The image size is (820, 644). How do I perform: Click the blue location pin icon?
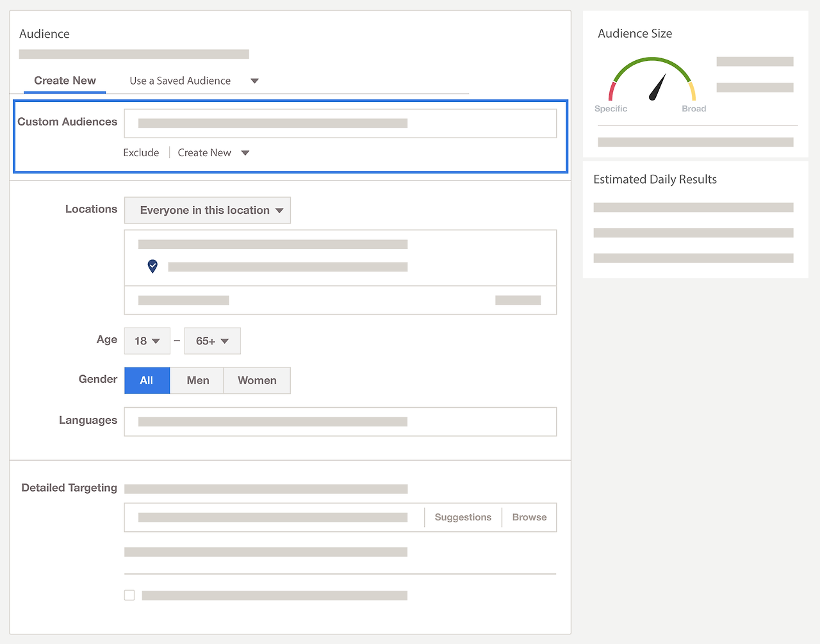(x=152, y=266)
